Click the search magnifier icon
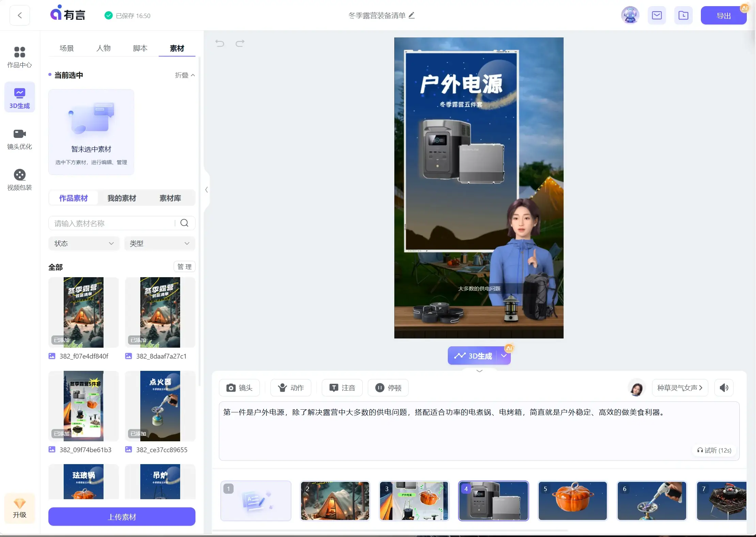756x537 pixels. (184, 223)
